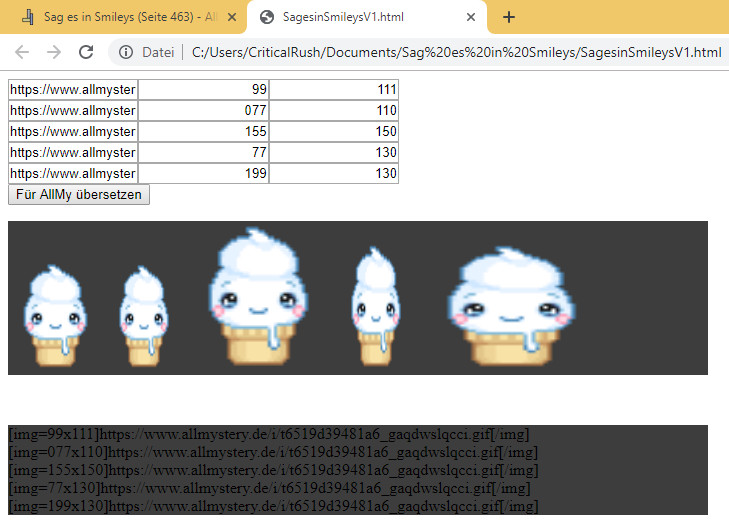Click the width field showing 155

(204, 131)
